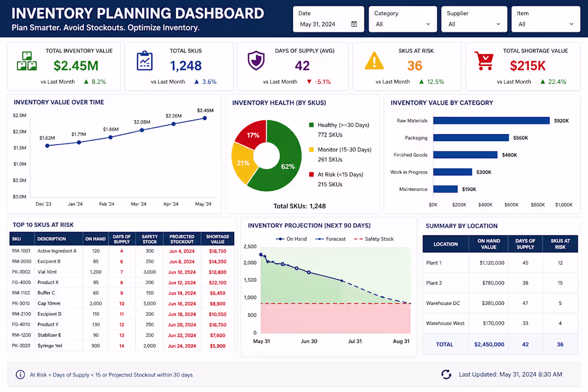The width and height of the screenshot is (588, 392).
Task: Click the Jun 4, 2024 stockout date
Action: pyautogui.click(x=182, y=251)
